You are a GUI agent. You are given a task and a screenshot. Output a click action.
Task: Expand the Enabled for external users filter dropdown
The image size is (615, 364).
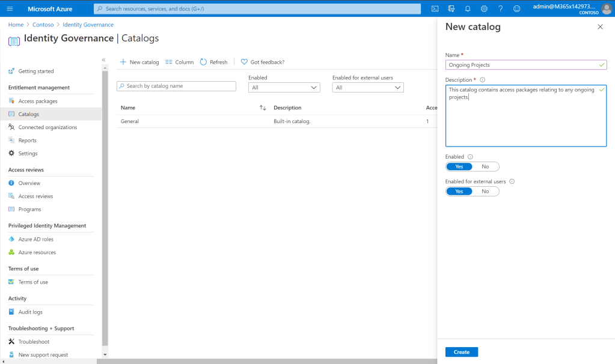coord(367,87)
